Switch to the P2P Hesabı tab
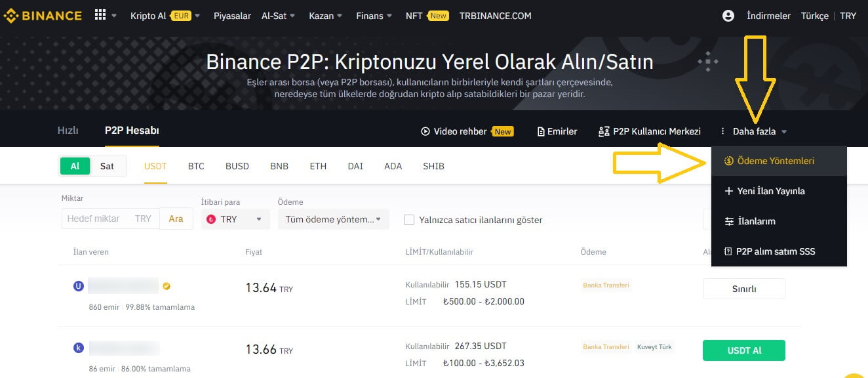Viewport: 868px width, 378px height. 132,130
